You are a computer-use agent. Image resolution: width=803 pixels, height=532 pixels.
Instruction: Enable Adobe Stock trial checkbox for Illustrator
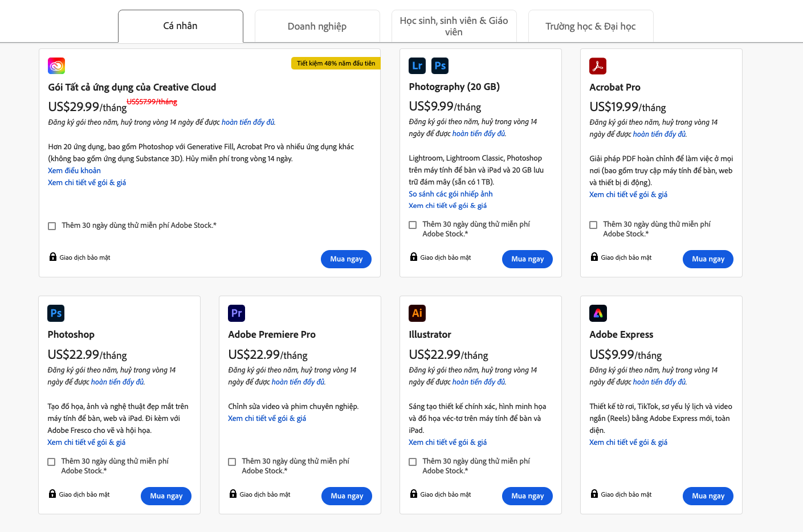413,462
